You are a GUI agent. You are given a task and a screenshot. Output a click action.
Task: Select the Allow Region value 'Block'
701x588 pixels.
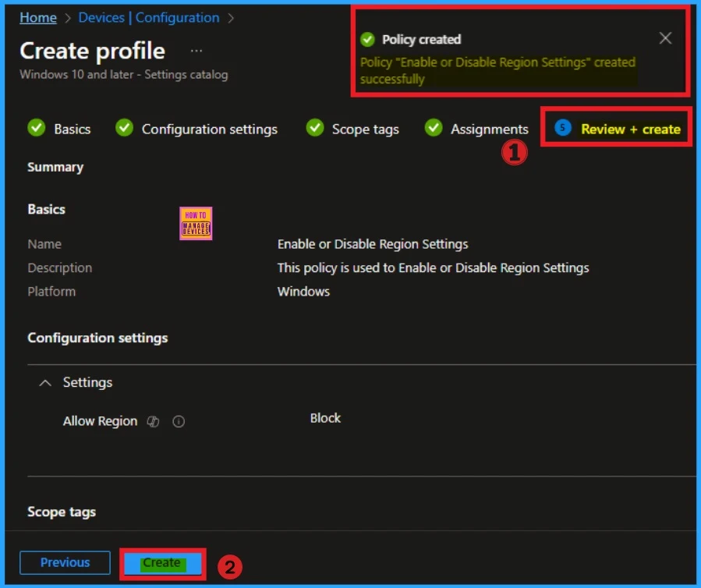(x=325, y=418)
